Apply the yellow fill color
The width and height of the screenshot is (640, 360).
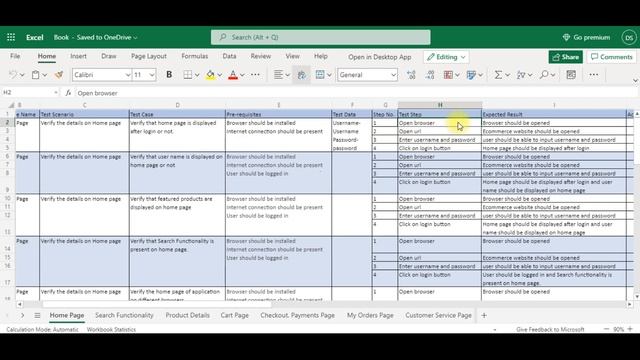pos(210,75)
